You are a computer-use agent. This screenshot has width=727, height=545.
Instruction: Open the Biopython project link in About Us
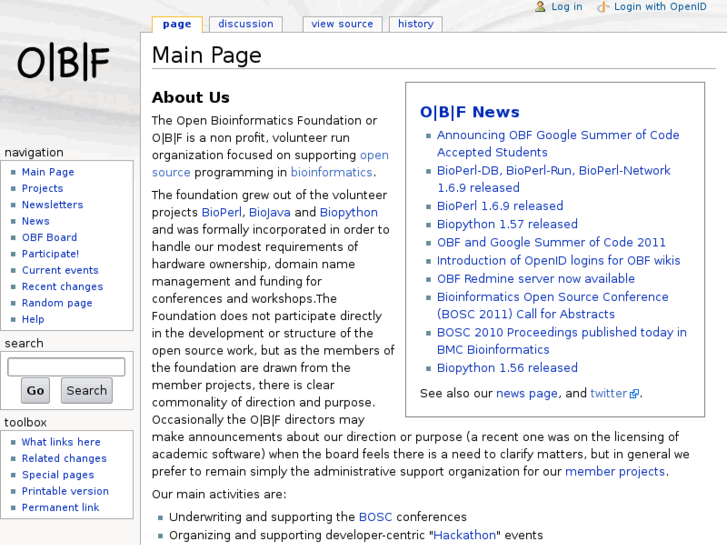(349, 212)
